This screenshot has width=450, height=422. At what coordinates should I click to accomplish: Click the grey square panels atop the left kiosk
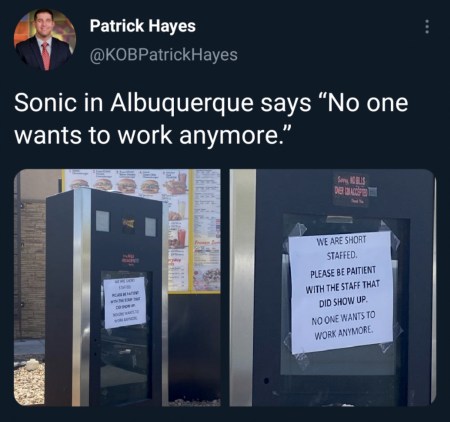click(x=126, y=222)
